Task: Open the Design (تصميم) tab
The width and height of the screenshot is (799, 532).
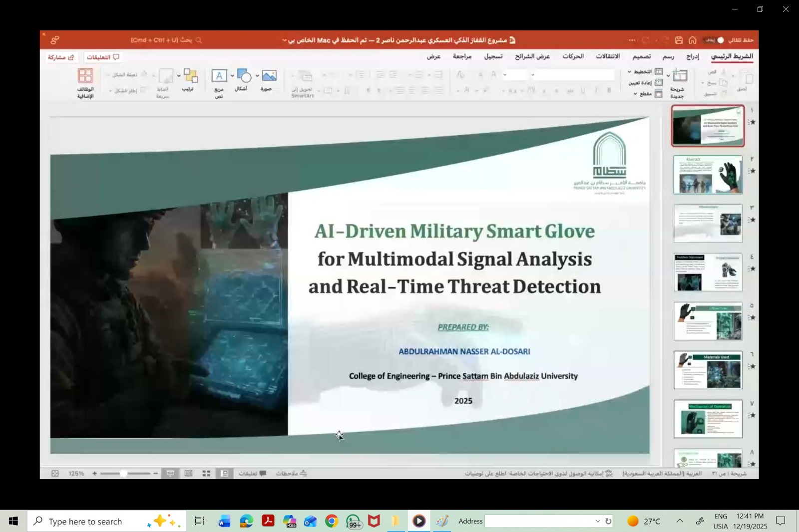Action: coord(641,56)
